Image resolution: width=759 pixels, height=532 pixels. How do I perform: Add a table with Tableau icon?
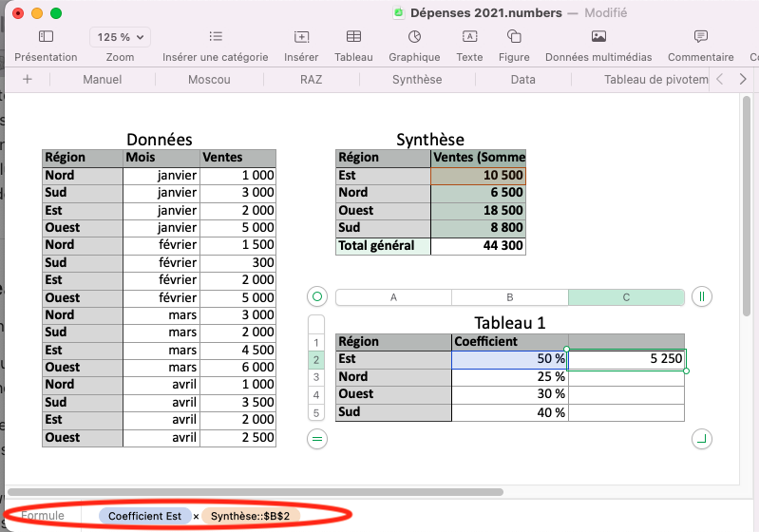[353, 37]
